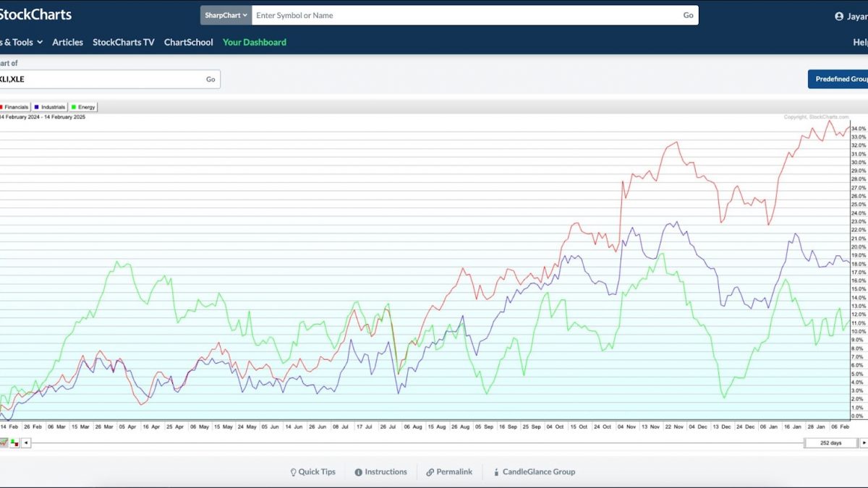Click Go inside the chart symbols field
The width and height of the screenshot is (868, 488).
pyautogui.click(x=210, y=80)
